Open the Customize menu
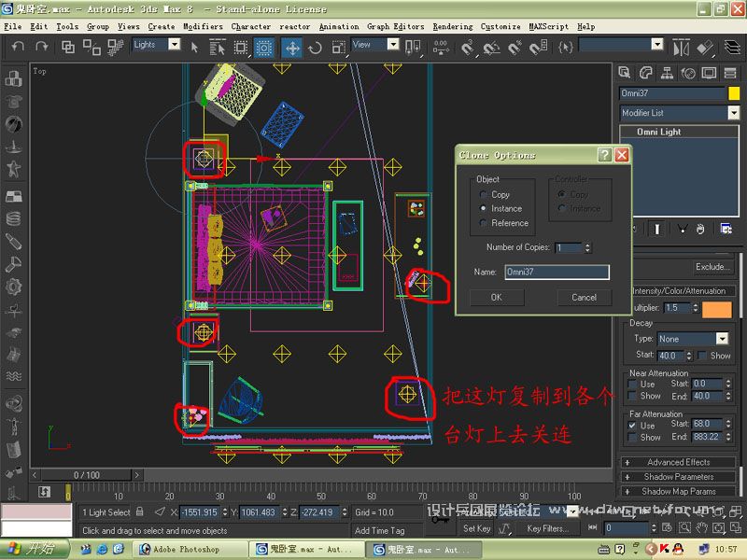 click(x=500, y=27)
